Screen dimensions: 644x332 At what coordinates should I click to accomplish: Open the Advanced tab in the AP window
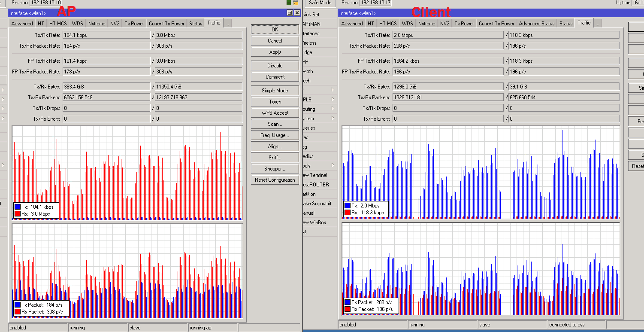tap(22, 24)
